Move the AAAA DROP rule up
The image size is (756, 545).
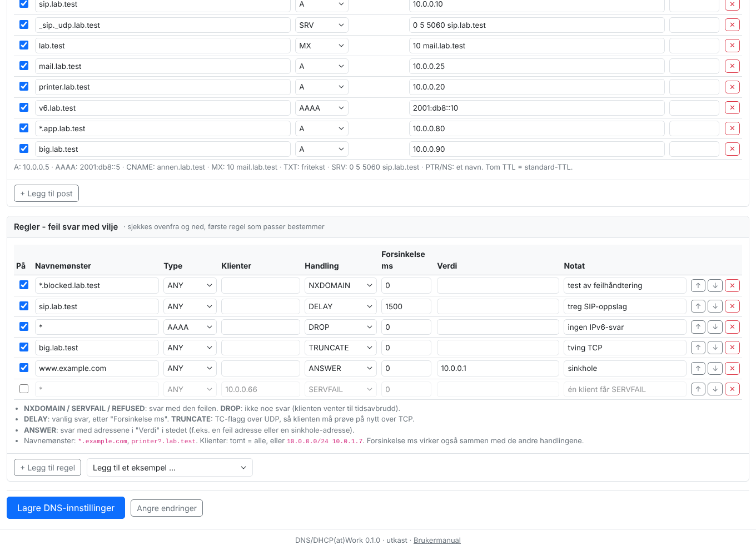(x=698, y=327)
